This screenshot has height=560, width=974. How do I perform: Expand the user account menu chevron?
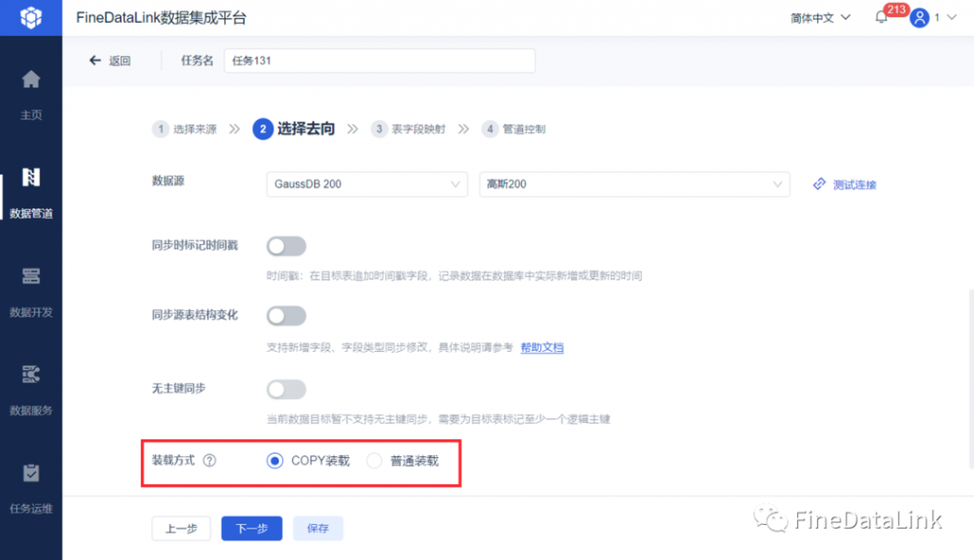click(951, 17)
